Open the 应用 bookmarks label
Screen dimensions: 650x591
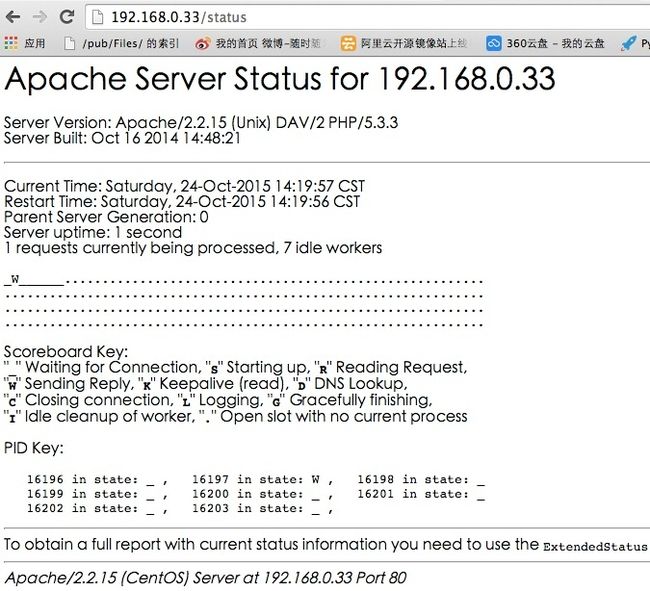click(x=34, y=43)
